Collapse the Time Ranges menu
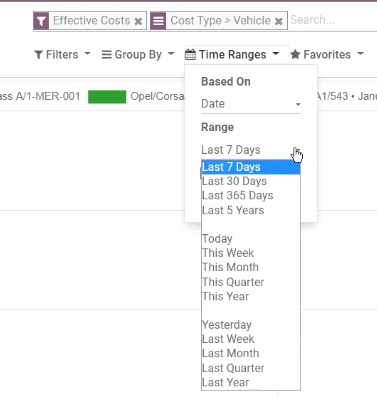This screenshot has width=377, height=397. click(232, 54)
